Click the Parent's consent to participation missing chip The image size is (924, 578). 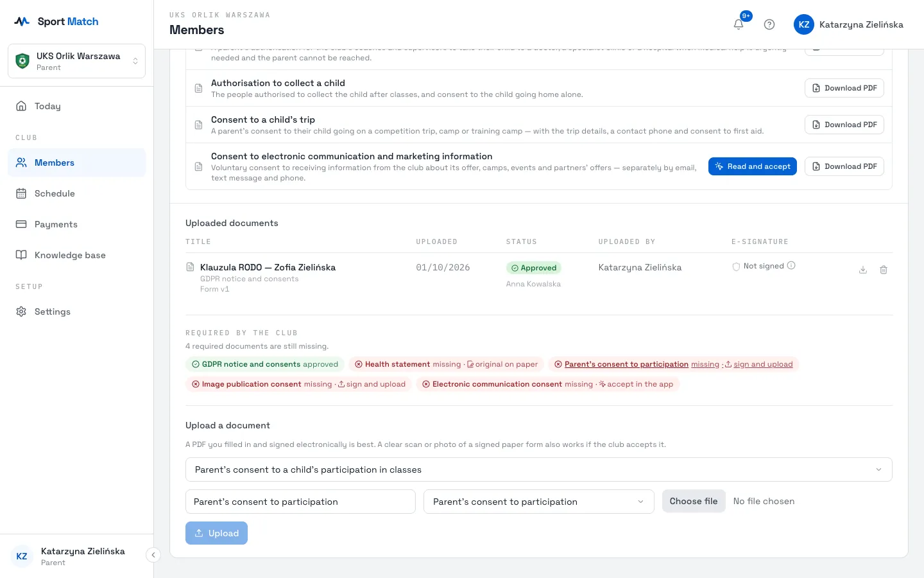[x=673, y=364]
